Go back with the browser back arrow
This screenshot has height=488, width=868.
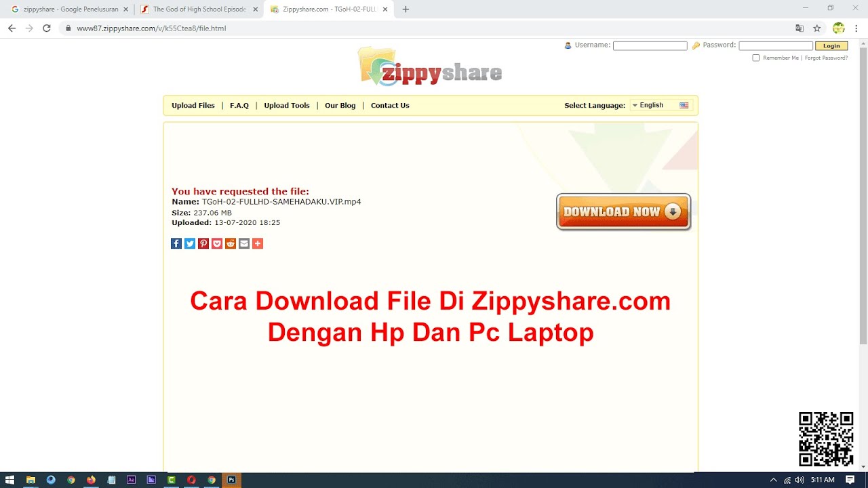click(12, 28)
